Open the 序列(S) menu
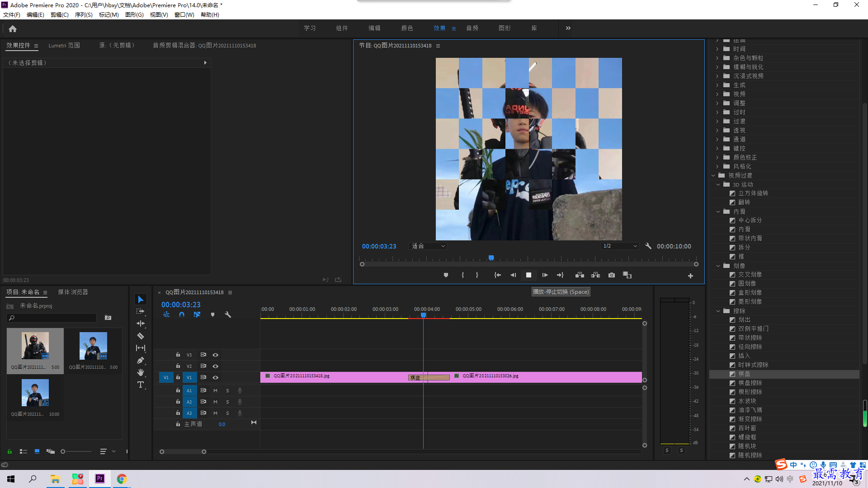 click(x=84, y=15)
